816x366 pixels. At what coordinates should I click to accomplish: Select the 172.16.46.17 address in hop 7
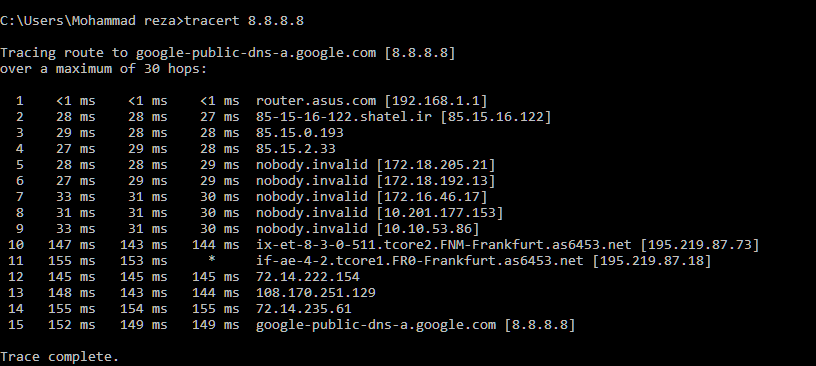431,197
